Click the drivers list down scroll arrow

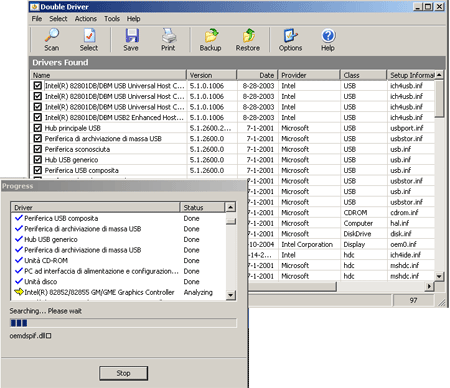tap(439, 276)
